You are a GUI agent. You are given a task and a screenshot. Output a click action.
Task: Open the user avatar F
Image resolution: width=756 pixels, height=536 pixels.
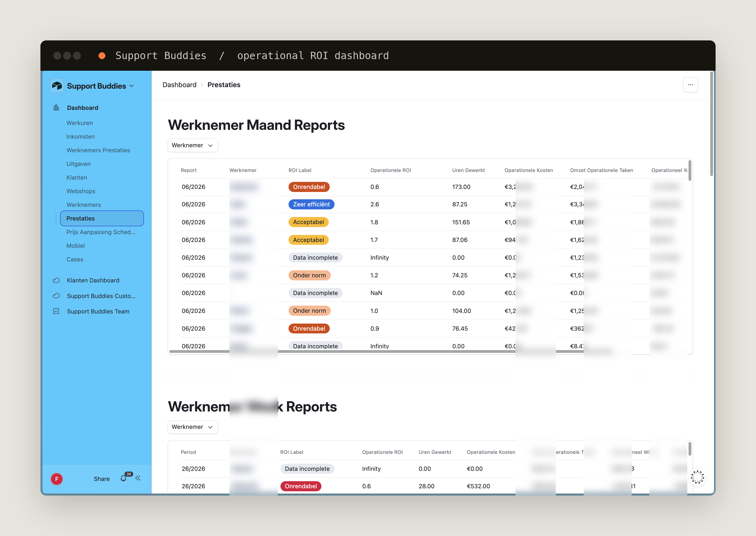(x=57, y=479)
